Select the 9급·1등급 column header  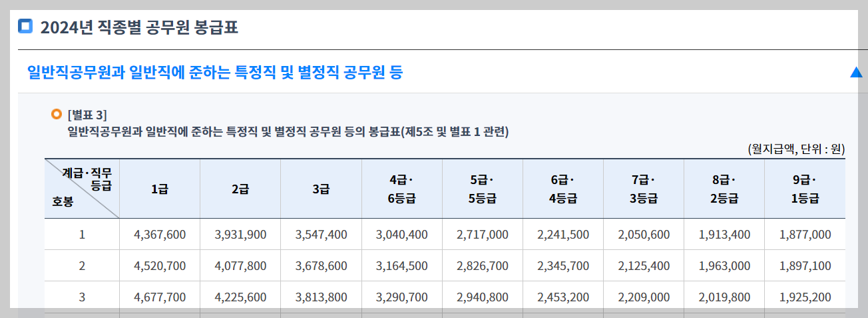click(805, 189)
